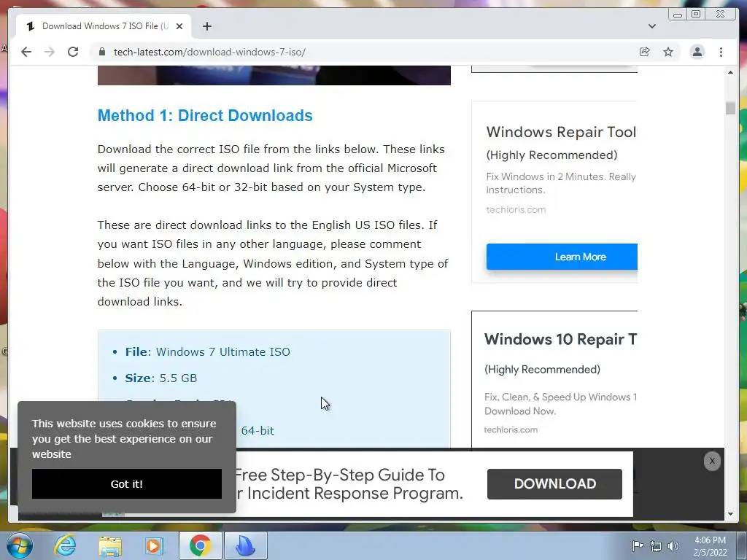Close the Download Windows 7 ISO tab
Viewport: 747px width, 560px height.
179,26
